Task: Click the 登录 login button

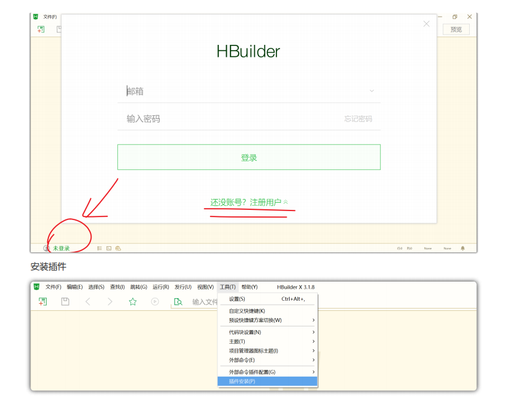Action: (249, 157)
